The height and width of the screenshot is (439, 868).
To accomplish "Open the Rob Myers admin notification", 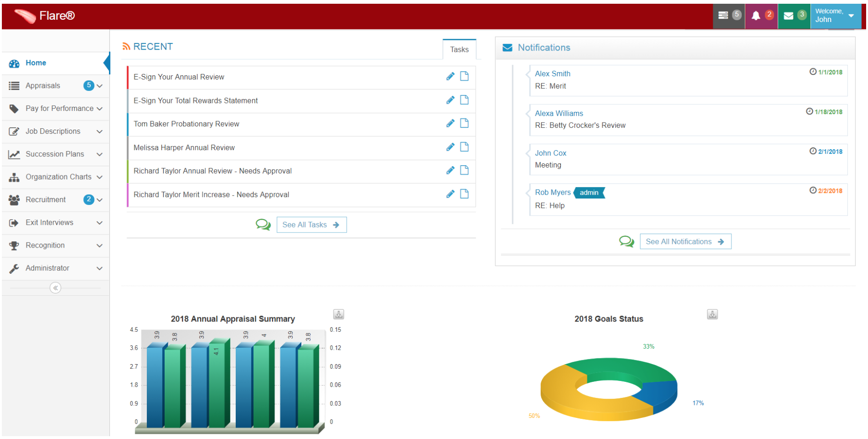I will [553, 192].
